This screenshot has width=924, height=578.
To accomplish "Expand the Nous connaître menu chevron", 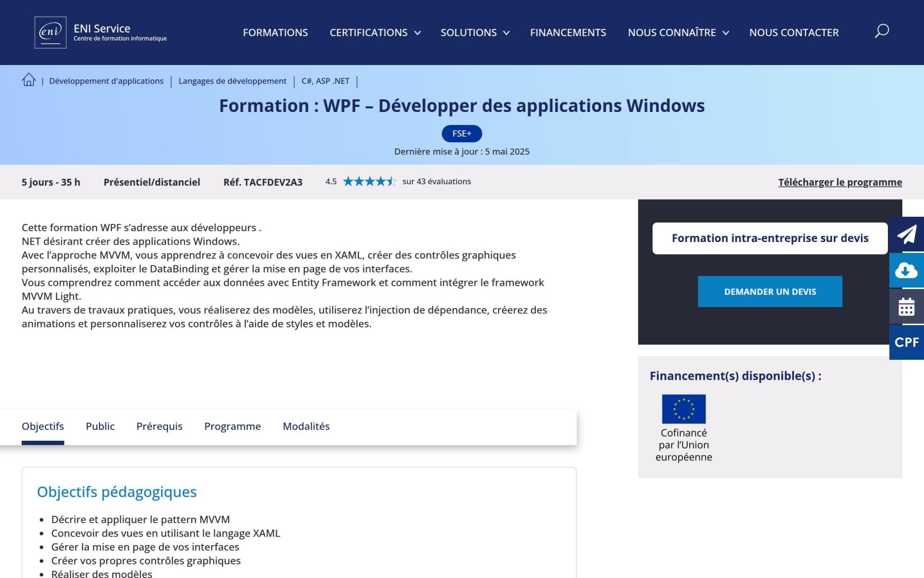I will point(726,33).
